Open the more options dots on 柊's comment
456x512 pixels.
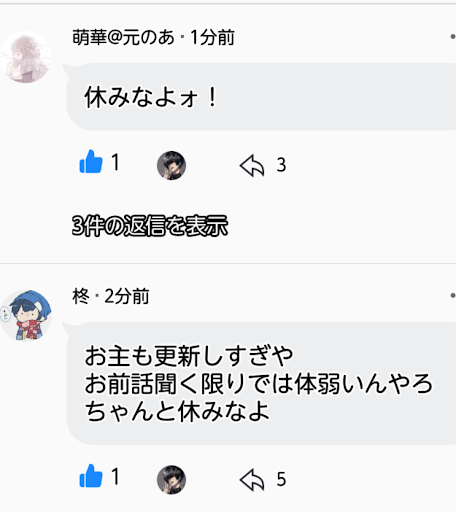click(453, 295)
